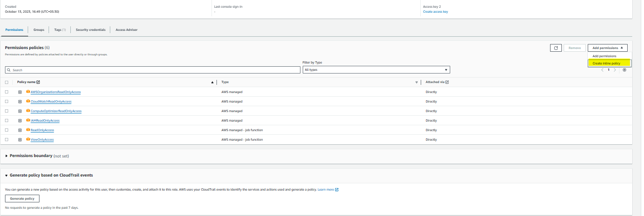644x216 pixels.
Task: Switch to the Security credentials tab
Action: point(90,30)
